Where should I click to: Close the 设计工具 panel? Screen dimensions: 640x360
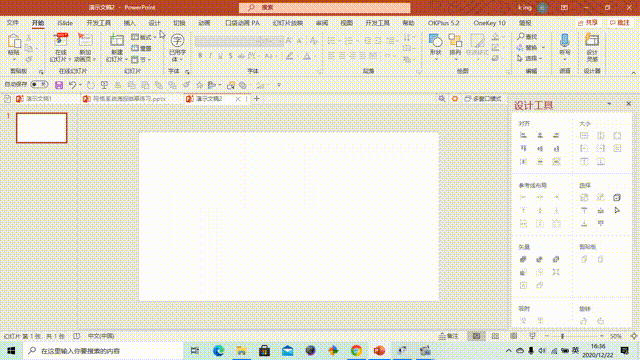click(629, 104)
